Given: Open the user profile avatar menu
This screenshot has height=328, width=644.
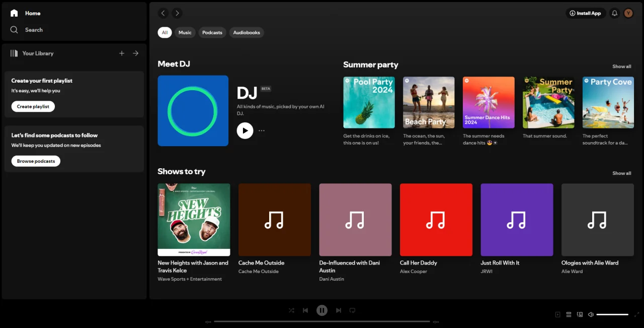Looking at the screenshot, I should pyautogui.click(x=628, y=13).
